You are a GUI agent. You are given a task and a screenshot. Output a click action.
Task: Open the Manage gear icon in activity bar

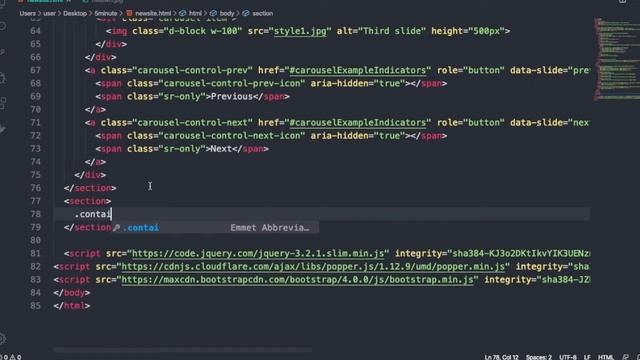[x=2, y=338]
